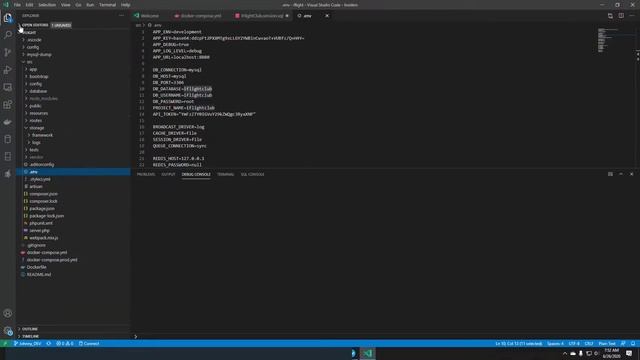The height and width of the screenshot is (360, 640).
Task: Click the UTF-8 encoding in the status bar
Action: [574, 344]
